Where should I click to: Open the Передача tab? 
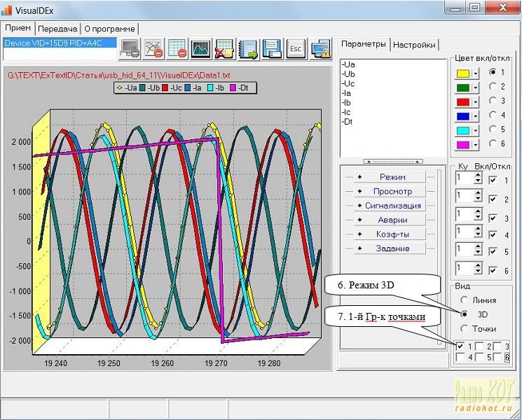coord(57,29)
